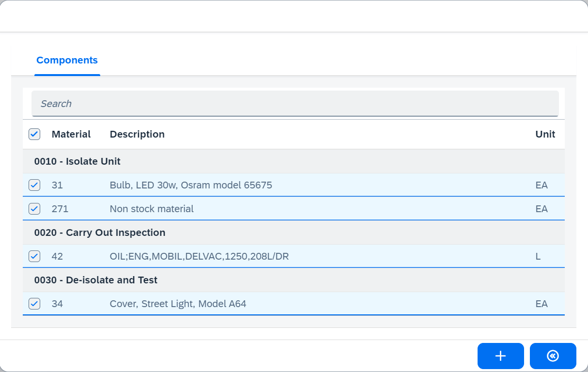Click the unit EA in the Bulb row

542,185
